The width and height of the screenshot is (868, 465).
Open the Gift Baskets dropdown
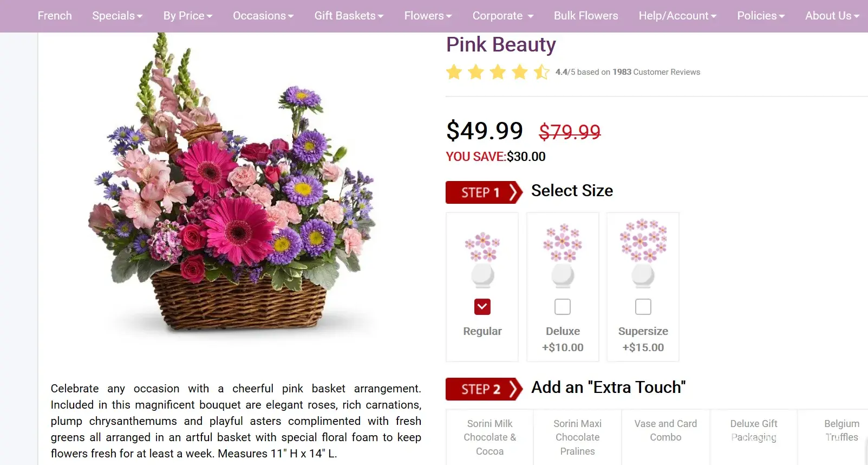tap(349, 16)
